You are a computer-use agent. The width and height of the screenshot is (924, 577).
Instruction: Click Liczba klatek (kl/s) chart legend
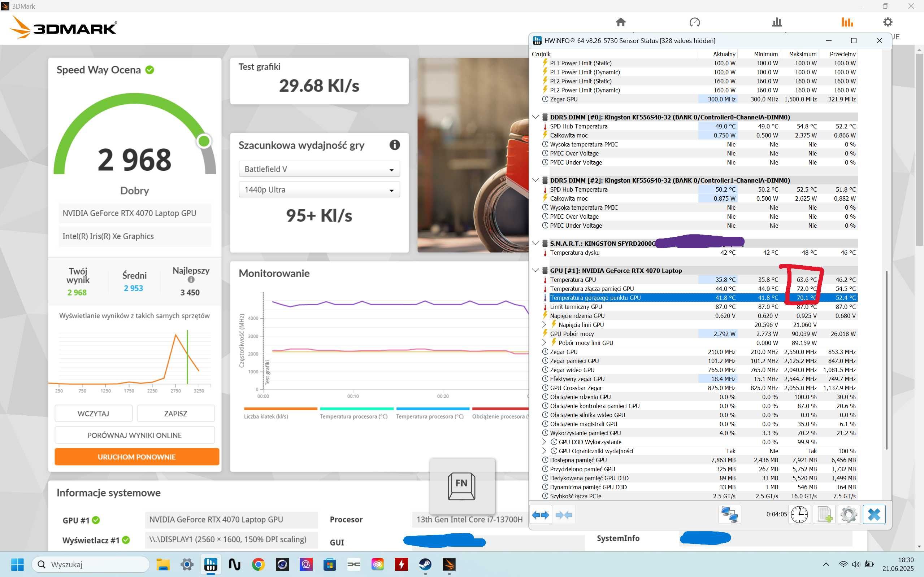[x=266, y=416]
